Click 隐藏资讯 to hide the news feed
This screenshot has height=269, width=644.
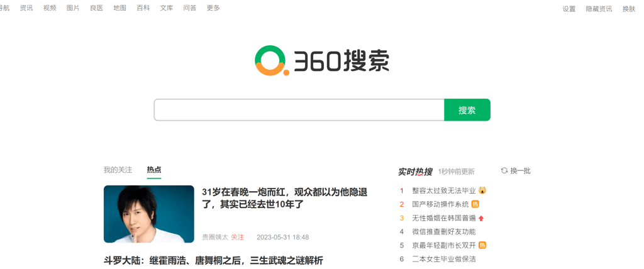point(599,9)
